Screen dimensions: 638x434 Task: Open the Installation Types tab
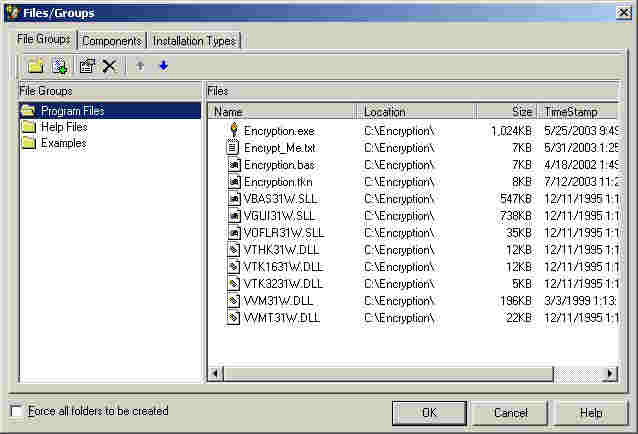click(194, 41)
